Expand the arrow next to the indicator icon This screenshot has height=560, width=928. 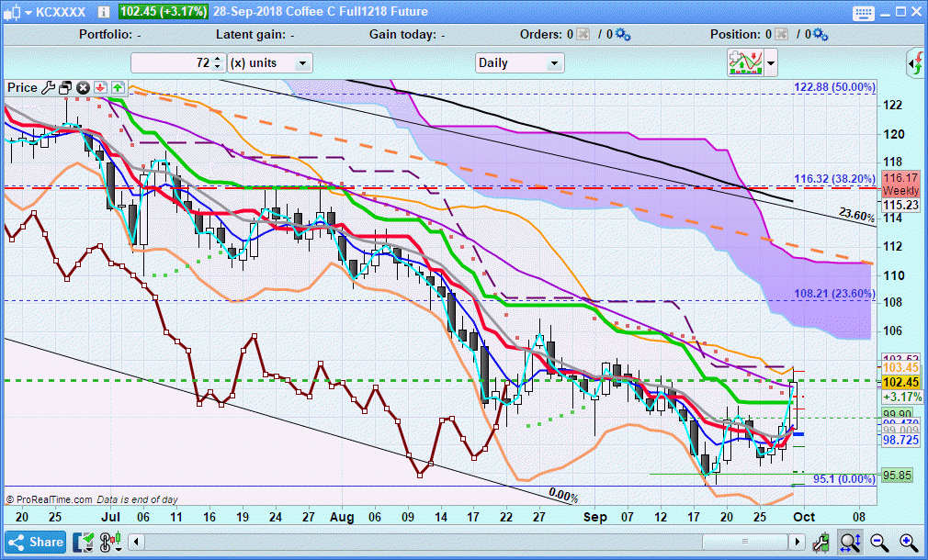tap(771, 62)
